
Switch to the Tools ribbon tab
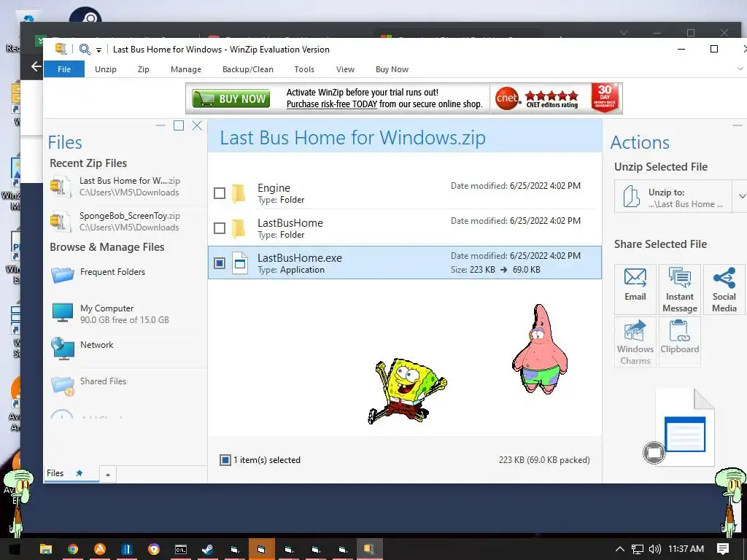304,69
